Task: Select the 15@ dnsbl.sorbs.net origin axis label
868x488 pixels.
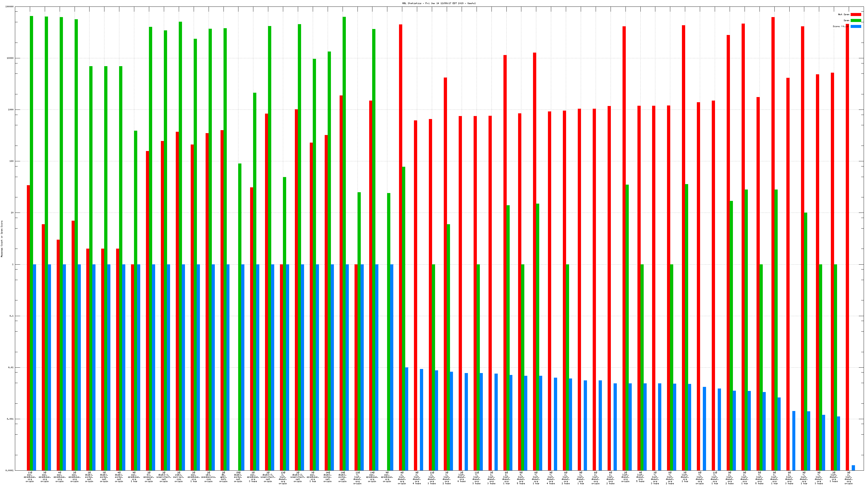Action: (x=238, y=477)
